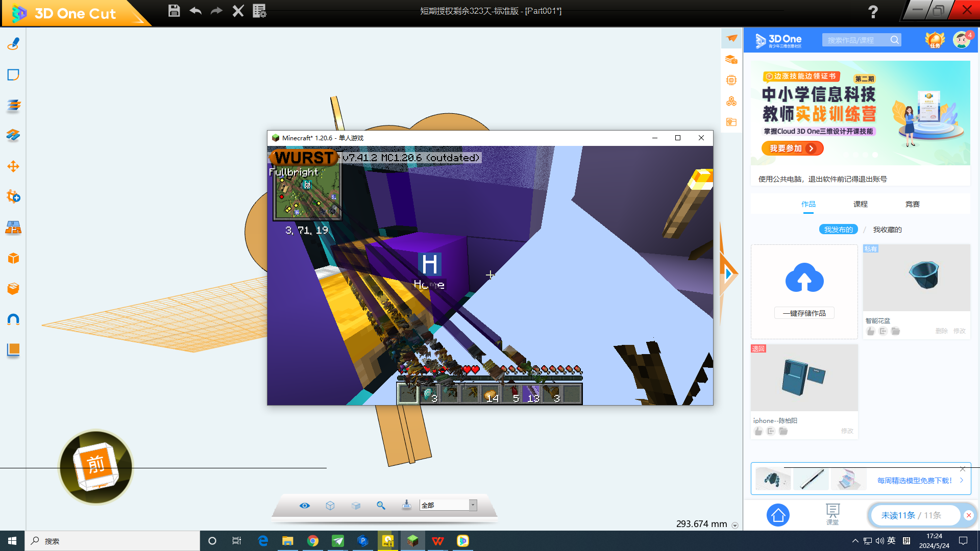Screen dimensions: 980x551
Task: Toggle 我收藏的 filter option
Action: [x=887, y=230]
